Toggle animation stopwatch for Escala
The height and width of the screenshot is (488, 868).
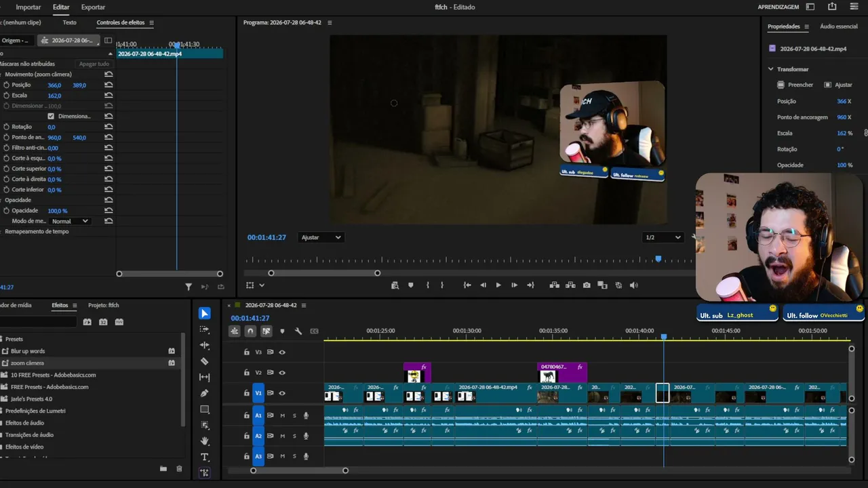point(7,96)
